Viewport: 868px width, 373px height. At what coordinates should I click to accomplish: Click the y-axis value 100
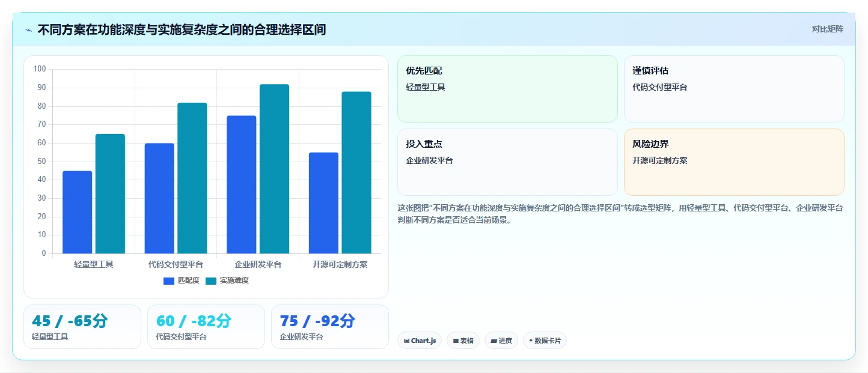pyautogui.click(x=40, y=69)
